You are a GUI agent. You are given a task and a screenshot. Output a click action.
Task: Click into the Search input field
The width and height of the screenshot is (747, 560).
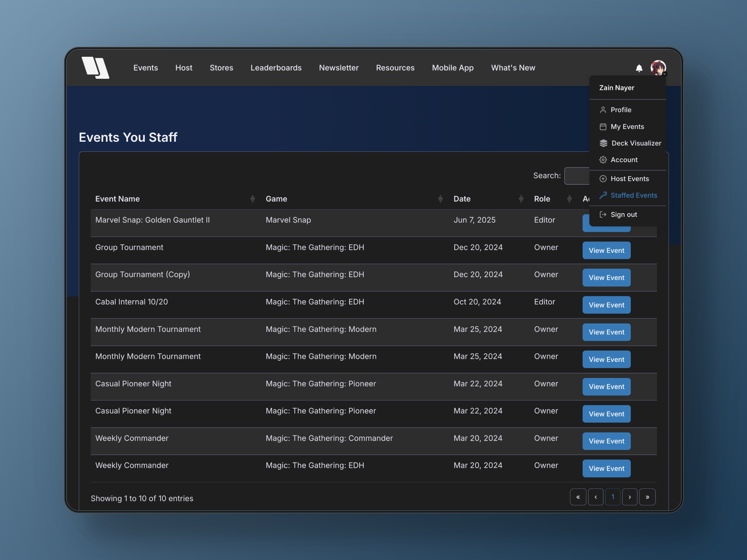[x=577, y=176]
